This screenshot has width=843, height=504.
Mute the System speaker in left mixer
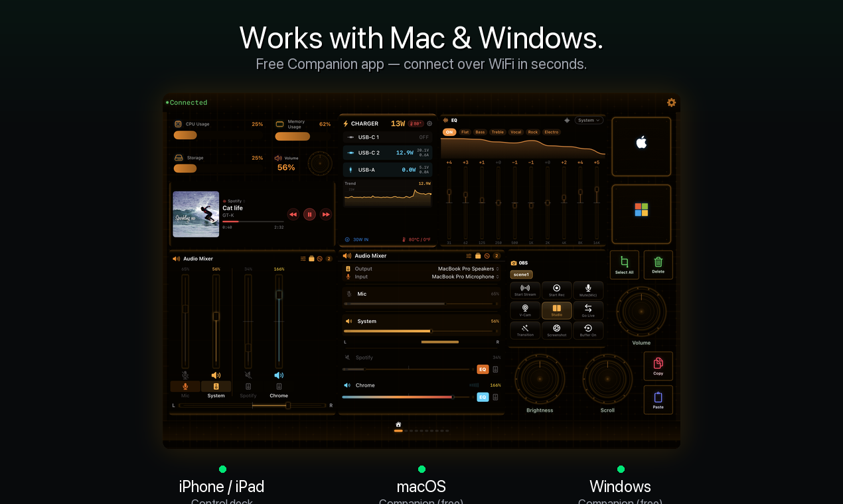(x=216, y=375)
